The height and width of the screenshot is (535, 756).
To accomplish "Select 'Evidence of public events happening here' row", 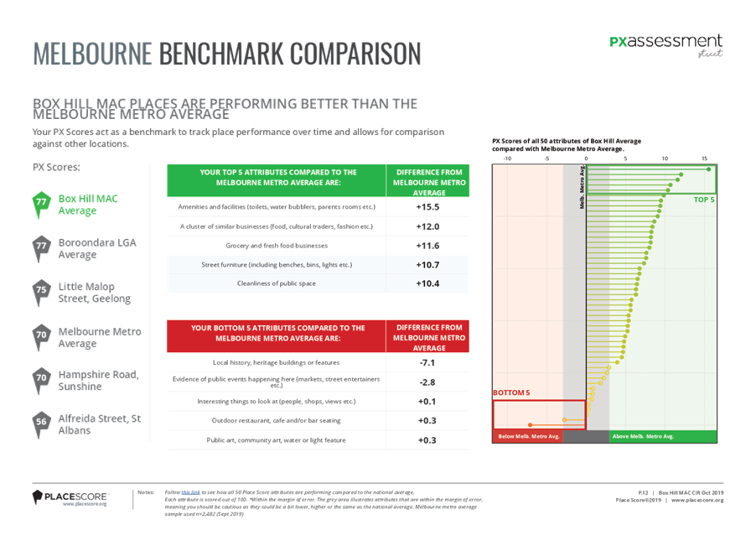I will click(x=277, y=382).
